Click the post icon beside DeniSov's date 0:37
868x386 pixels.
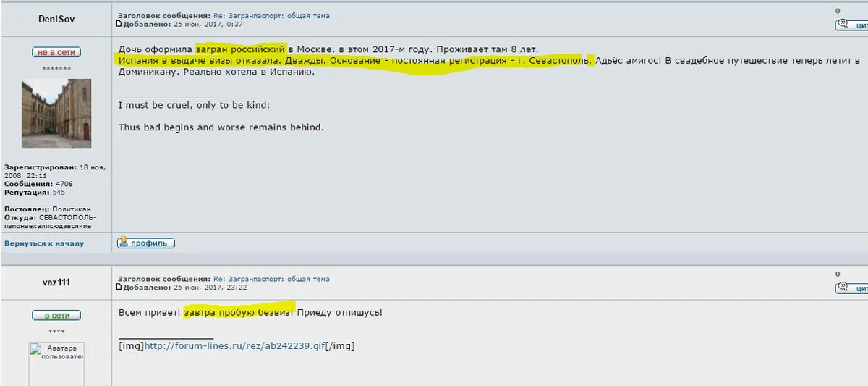(119, 24)
